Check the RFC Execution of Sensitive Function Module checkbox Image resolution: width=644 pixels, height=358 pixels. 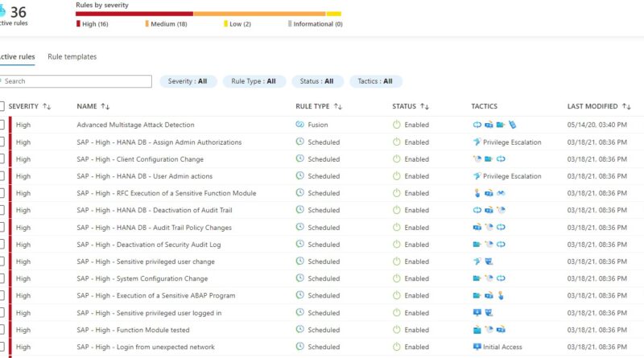tap(2, 193)
